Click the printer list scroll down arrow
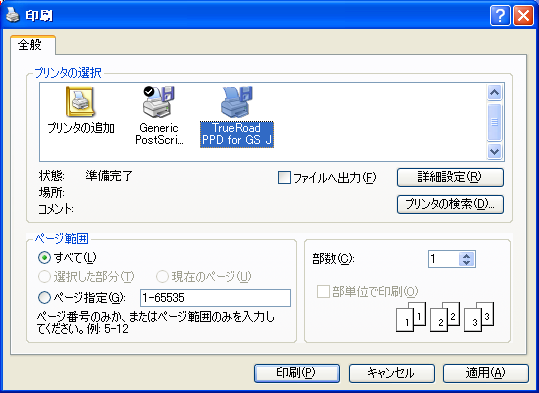Image resolution: width=539 pixels, height=393 pixels. [x=494, y=151]
